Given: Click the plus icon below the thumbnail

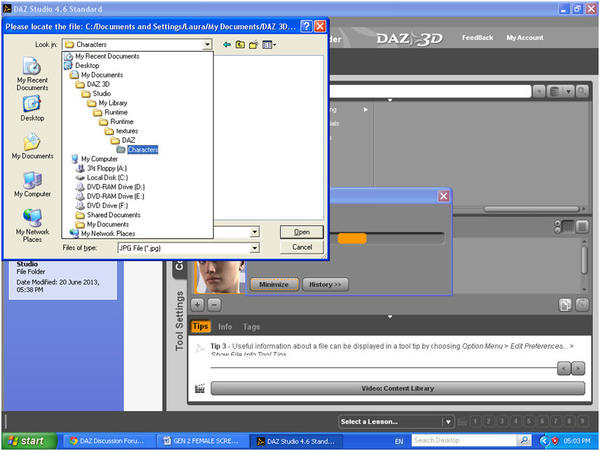Looking at the screenshot, I should point(197,305).
